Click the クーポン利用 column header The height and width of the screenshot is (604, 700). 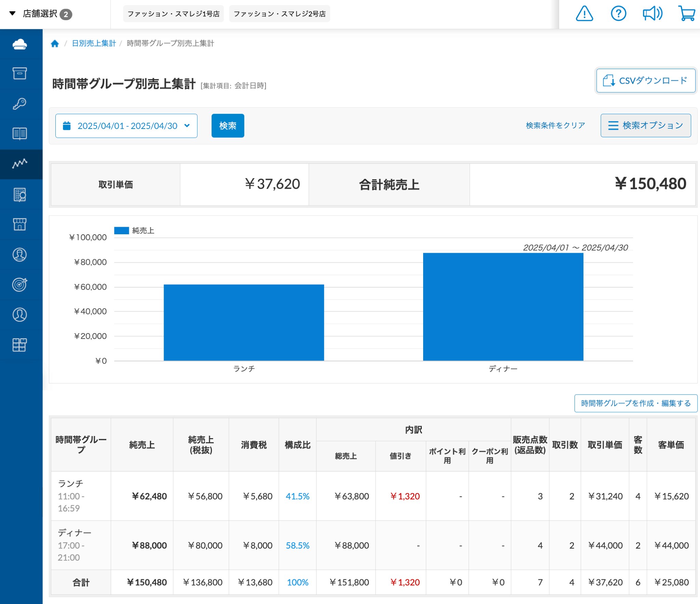490,456
